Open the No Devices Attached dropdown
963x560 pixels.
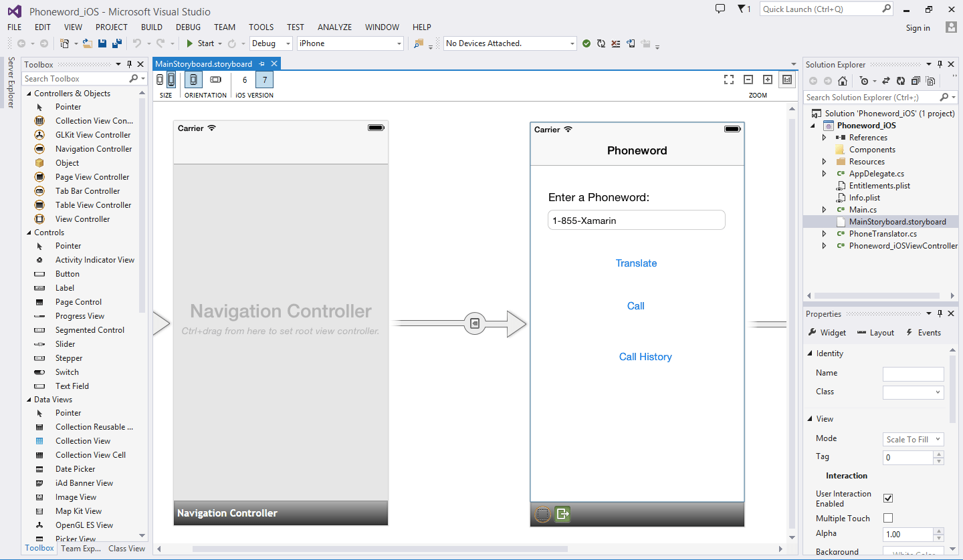pos(573,43)
